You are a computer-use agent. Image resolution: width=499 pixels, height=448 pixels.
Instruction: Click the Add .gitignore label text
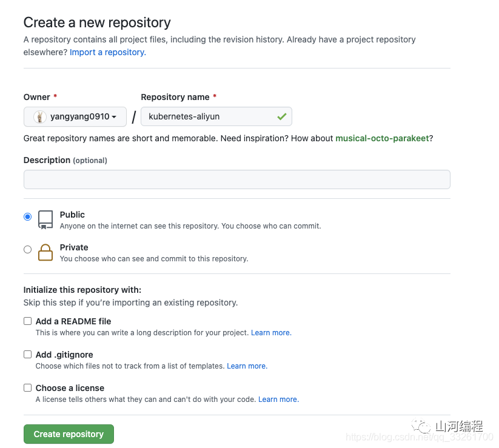point(64,355)
